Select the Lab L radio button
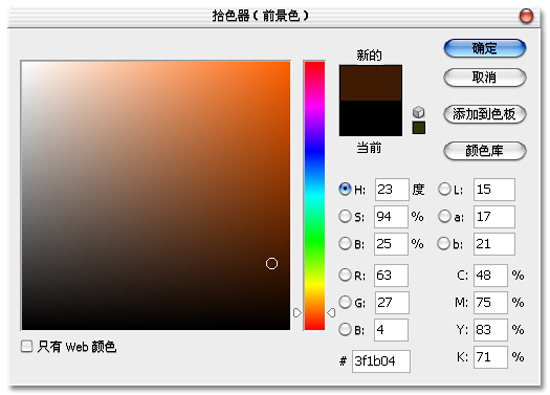550x395 pixels. click(444, 189)
